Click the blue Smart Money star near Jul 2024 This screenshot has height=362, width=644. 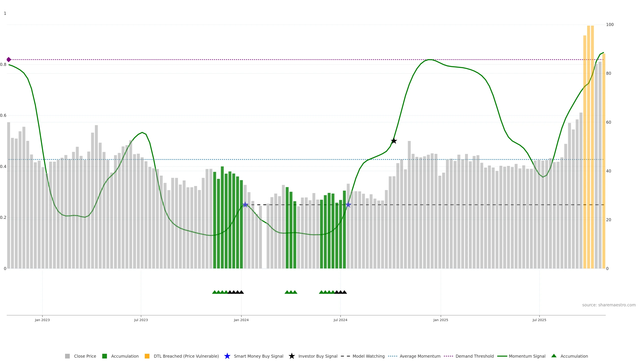[x=348, y=205]
